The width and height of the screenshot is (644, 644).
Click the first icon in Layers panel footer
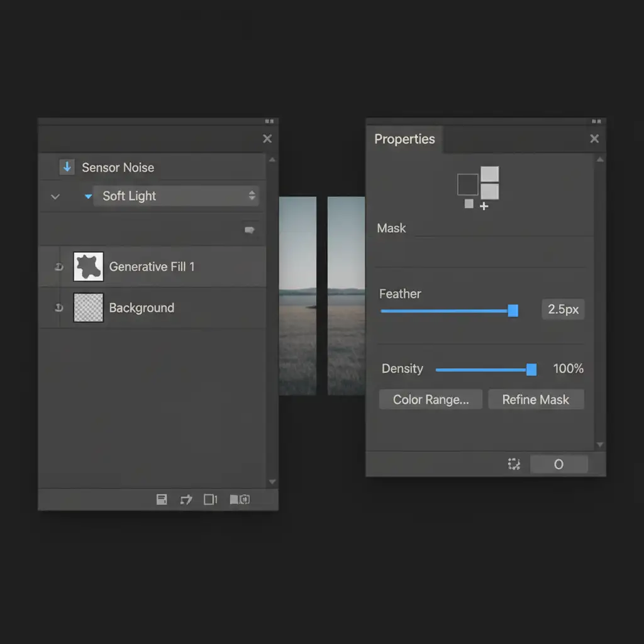162,499
